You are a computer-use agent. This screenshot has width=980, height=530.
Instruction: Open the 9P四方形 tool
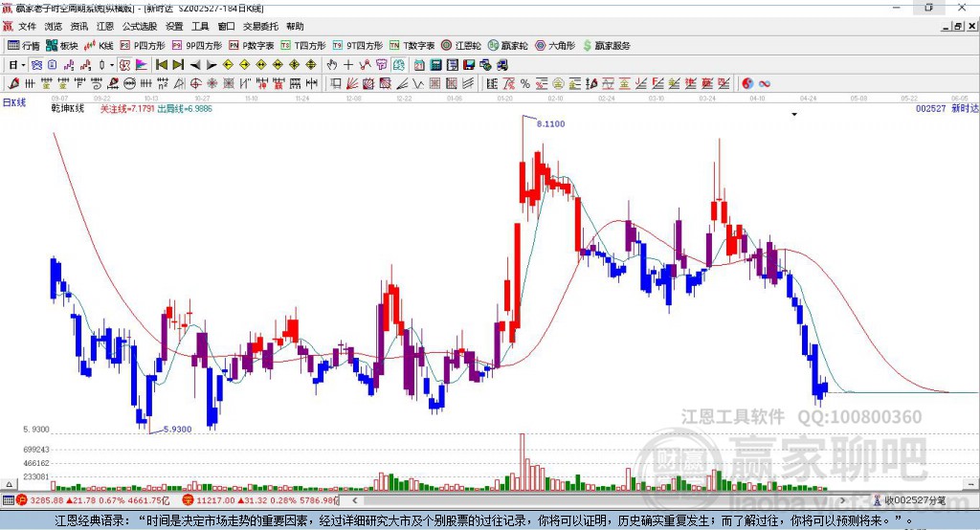tap(197, 46)
